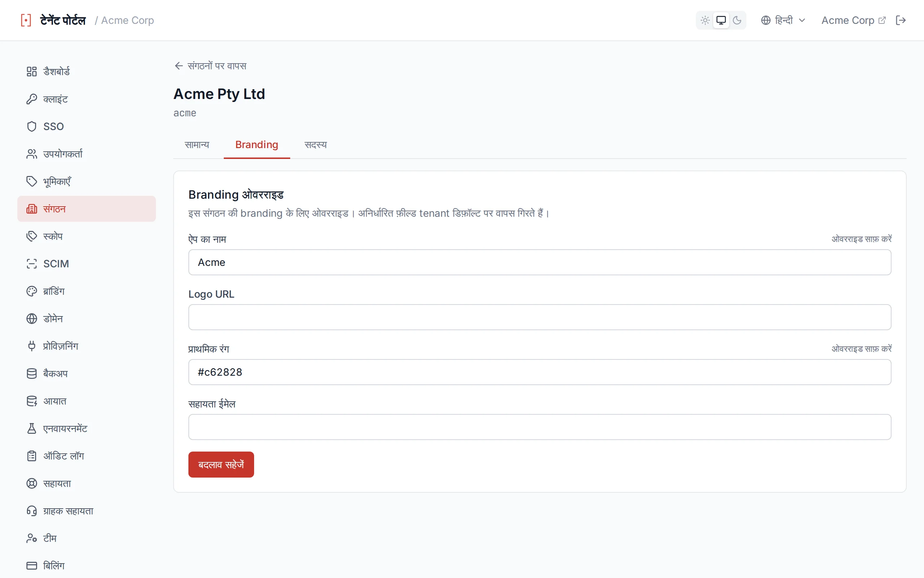Click the ब्रांडिंग palette icon
Screen dimensions: 924x578
click(x=32, y=291)
